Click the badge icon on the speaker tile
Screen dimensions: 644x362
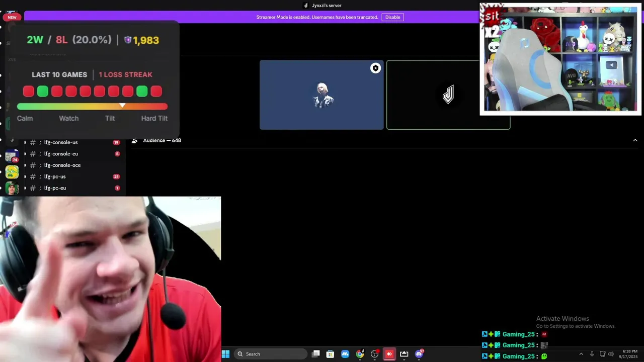click(375, 68)
